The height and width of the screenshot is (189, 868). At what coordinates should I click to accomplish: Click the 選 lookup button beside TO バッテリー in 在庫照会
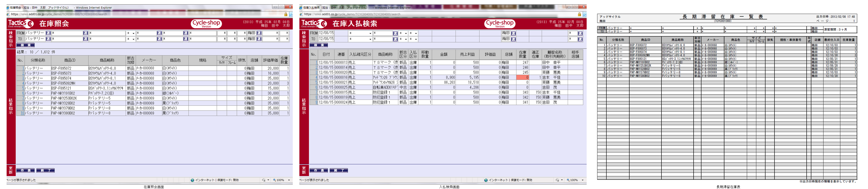tap(48, 39)
